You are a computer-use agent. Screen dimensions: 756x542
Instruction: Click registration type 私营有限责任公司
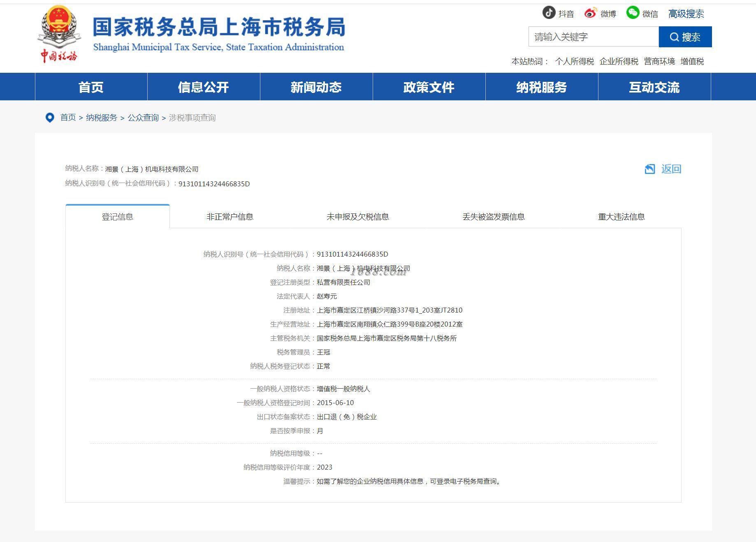coord(343,282)
